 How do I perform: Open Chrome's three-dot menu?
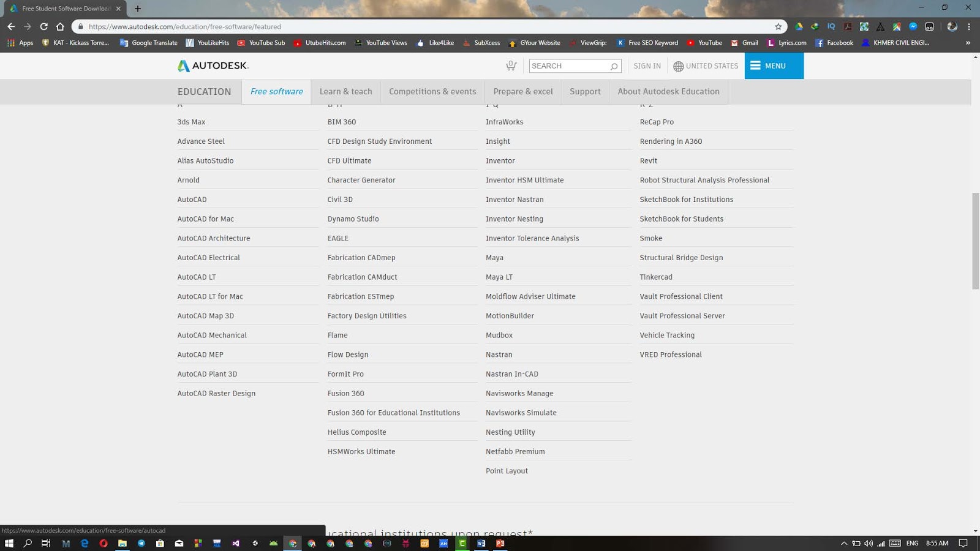[x=969, y=26]
